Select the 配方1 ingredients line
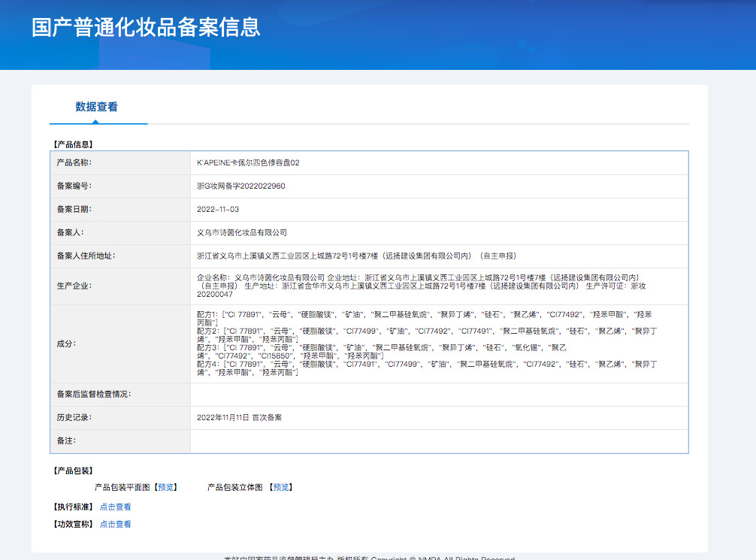 425,319
